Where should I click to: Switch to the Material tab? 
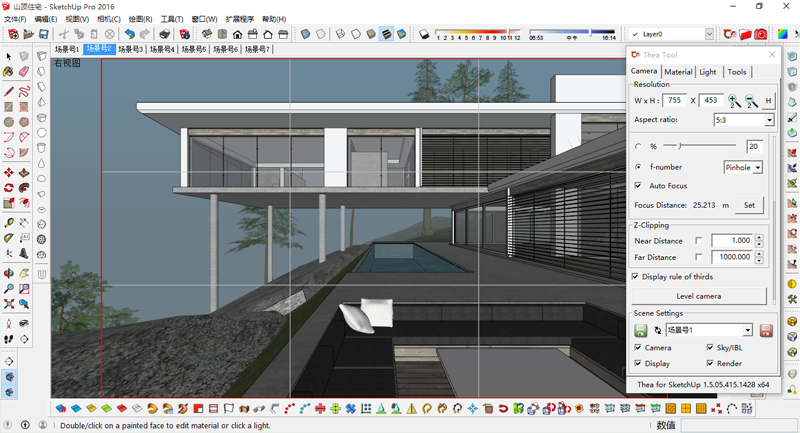coord(678,72)
